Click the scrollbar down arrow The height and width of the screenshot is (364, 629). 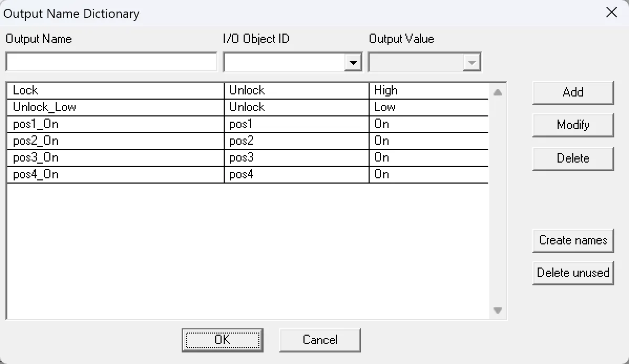click(x=498, y=310)
